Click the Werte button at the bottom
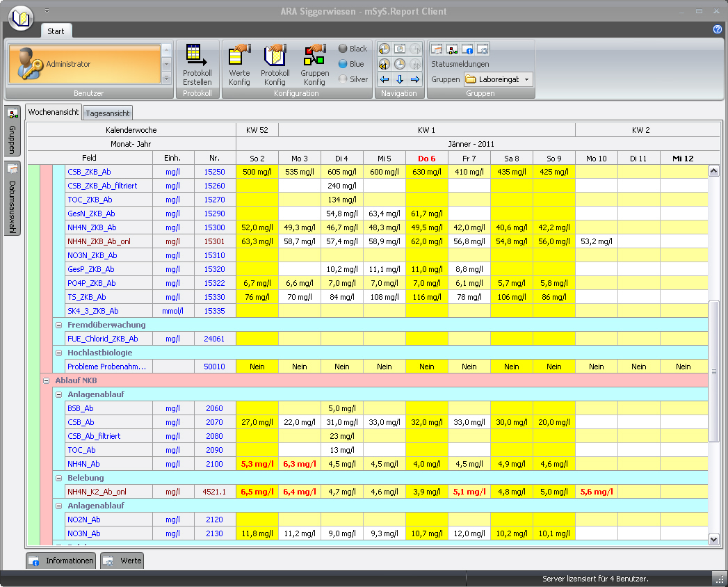 [122, 561]
